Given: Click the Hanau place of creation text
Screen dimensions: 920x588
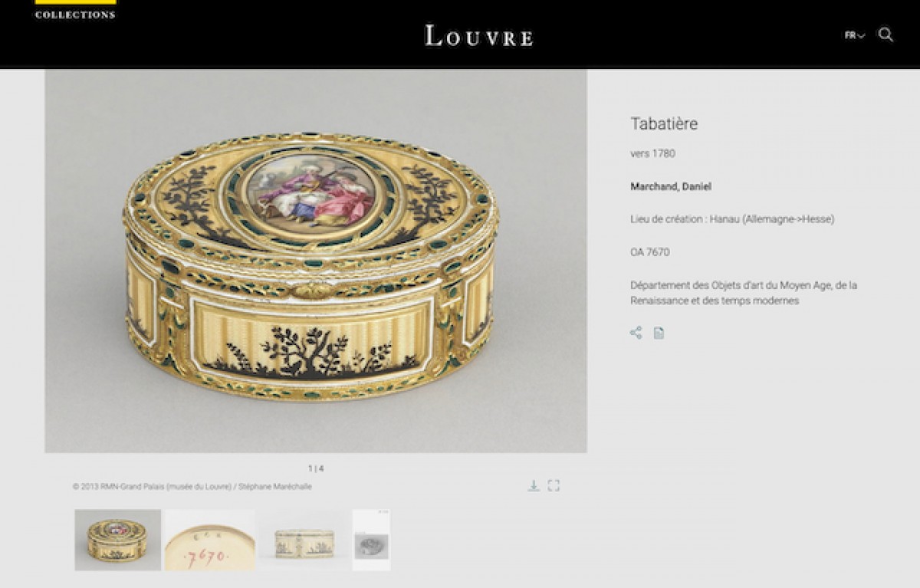Looking at the screenshot, I should click(x=732, y=219).
